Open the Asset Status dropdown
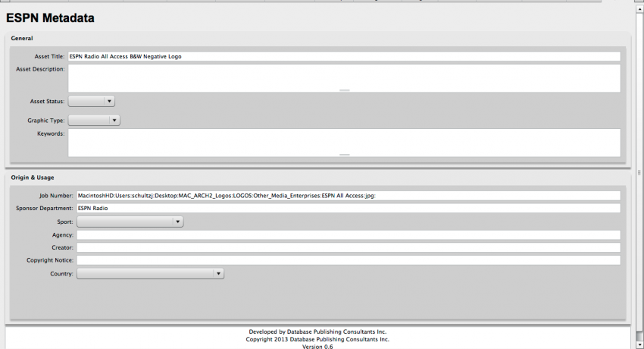The height and width of the screenshot is (349, 644). (x=91, y=101)
